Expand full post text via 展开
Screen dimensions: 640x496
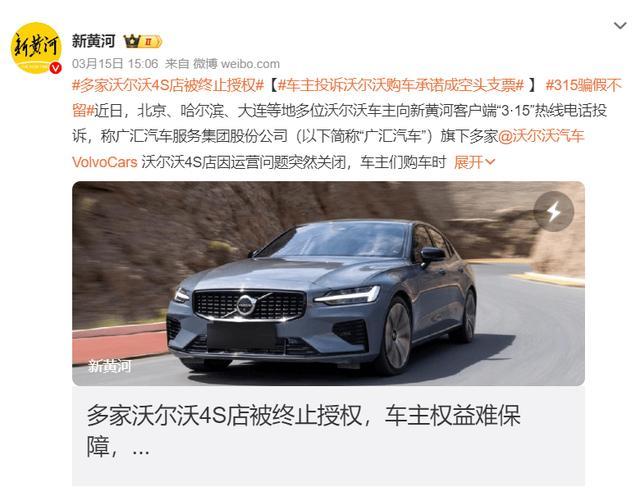(469, 162)
